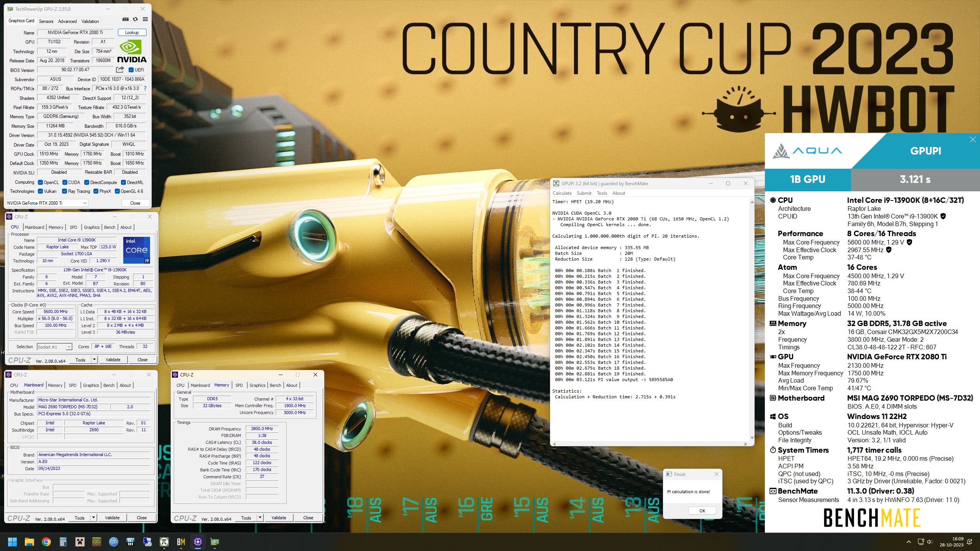
Task: Open notification bell in system tray
Action: 970,542
